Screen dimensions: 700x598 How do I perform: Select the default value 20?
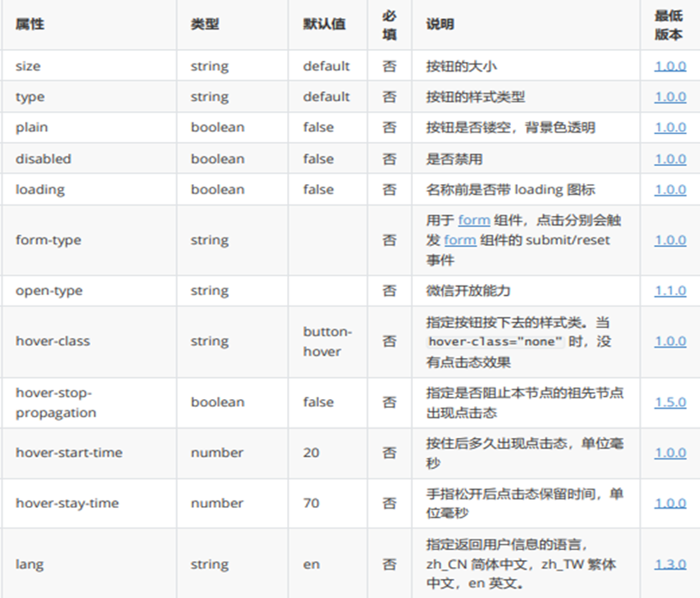point(311,453)
